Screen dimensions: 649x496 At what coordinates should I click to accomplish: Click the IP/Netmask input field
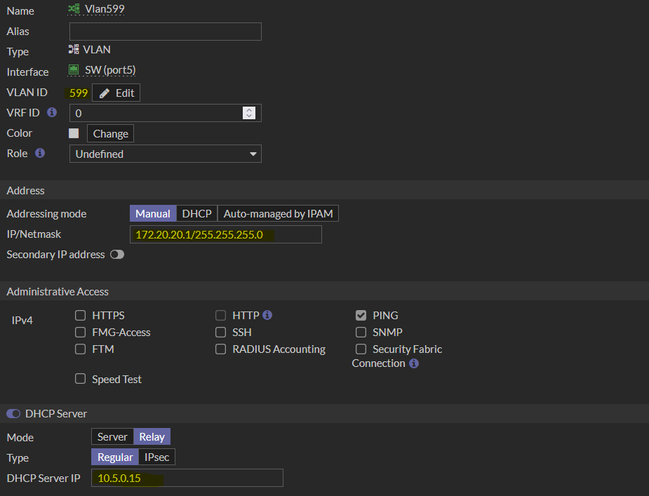tap(226, 234)
